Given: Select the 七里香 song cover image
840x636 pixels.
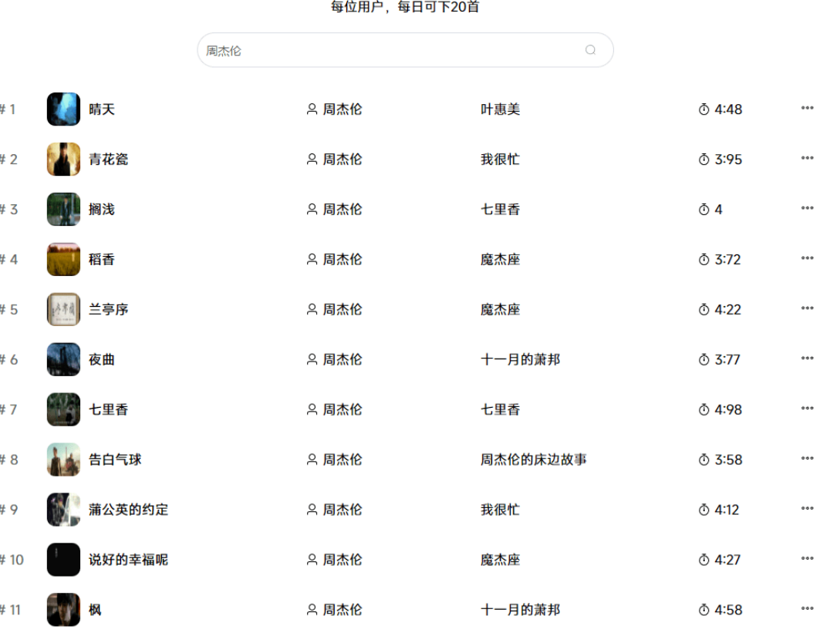Looking at the screenshot, I should pos(63,409).
